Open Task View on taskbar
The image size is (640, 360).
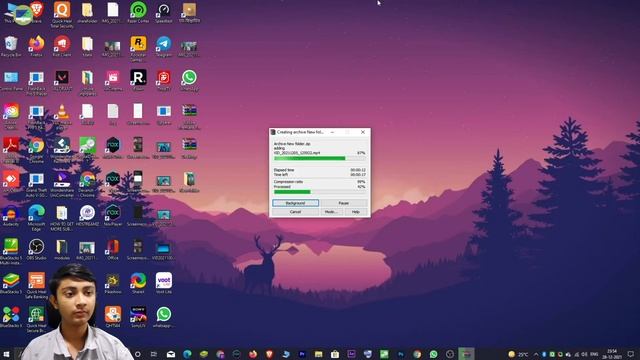154,354
